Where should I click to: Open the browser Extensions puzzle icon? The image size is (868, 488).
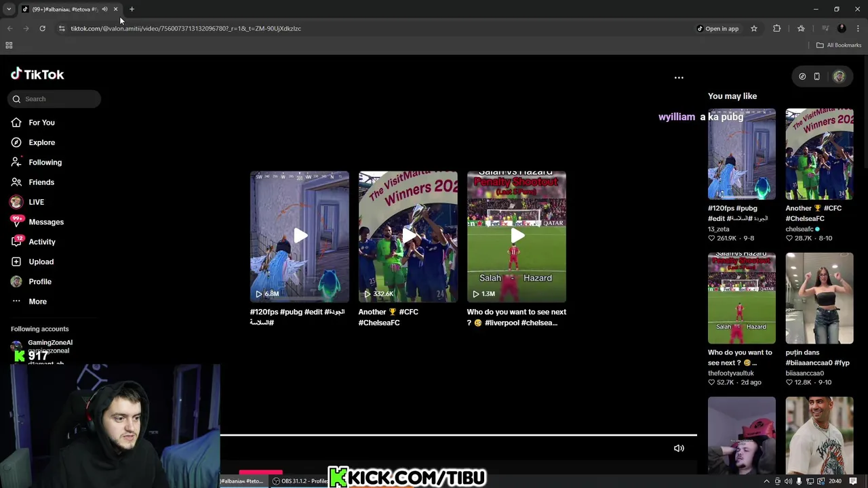(777, 28)
